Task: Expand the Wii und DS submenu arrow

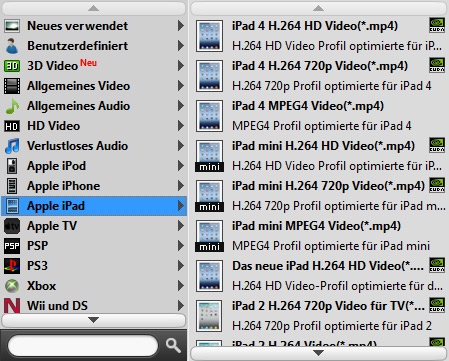Action: tap(181, 306)
